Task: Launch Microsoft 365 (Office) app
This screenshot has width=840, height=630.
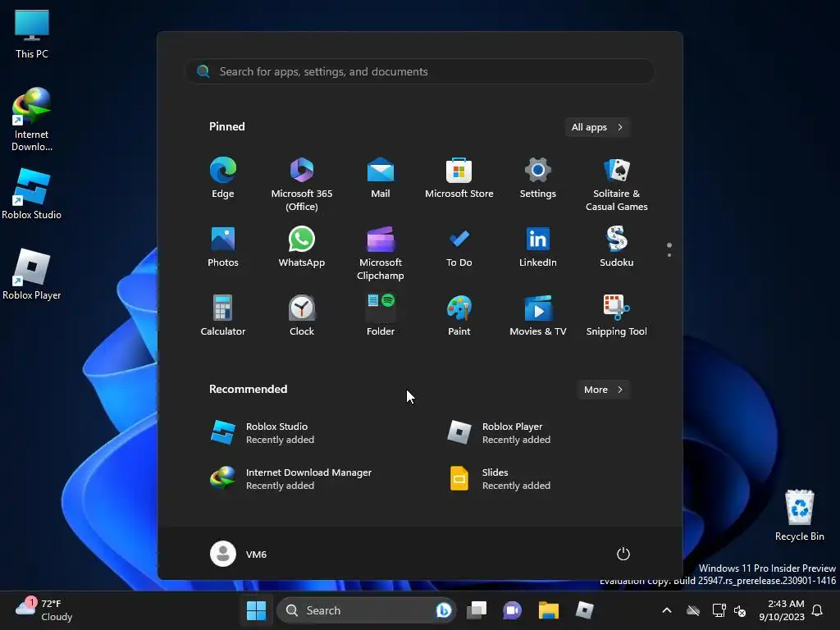Action: click(302, 184)
